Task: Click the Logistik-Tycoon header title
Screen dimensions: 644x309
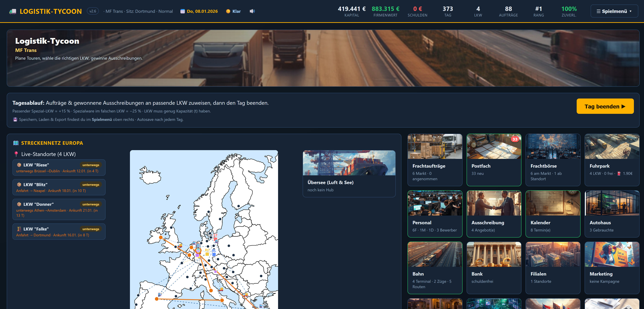Action: point(50,11)
